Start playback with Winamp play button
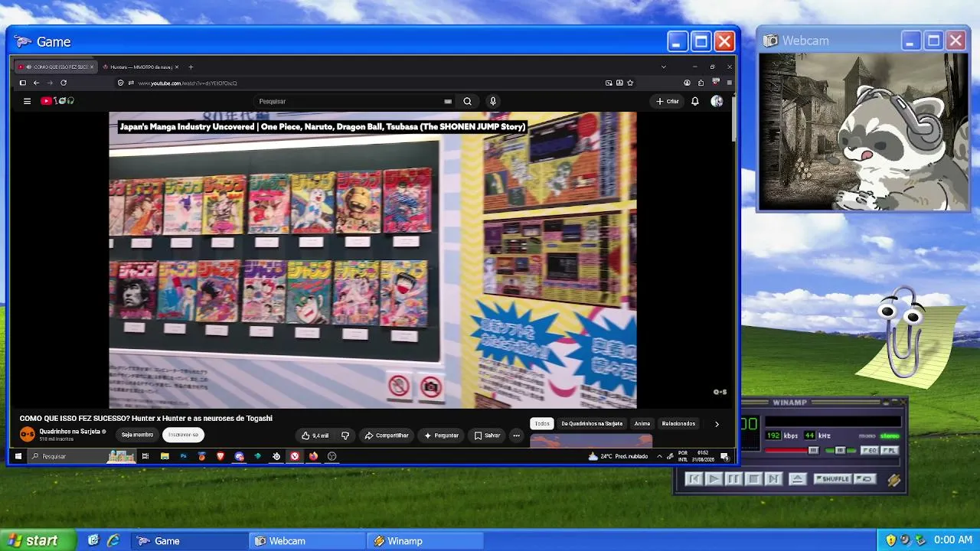The height and width of the screenshot is (551, 980). tap(714, 479)
